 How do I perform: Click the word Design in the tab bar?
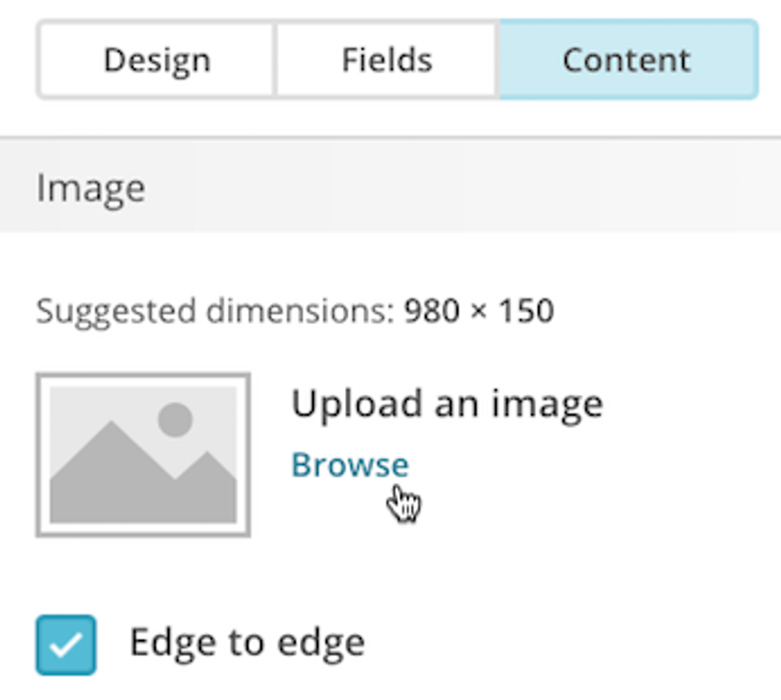(x=157, y=61)
